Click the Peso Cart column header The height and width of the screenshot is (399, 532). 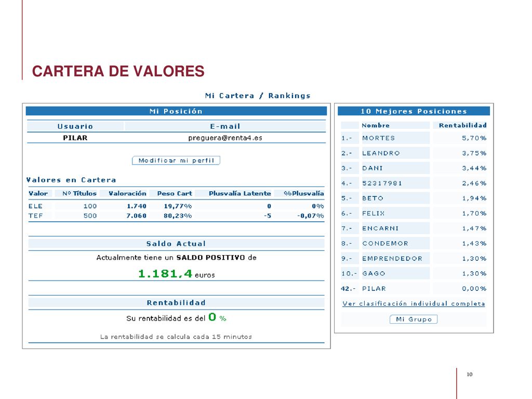click(175, 193)
